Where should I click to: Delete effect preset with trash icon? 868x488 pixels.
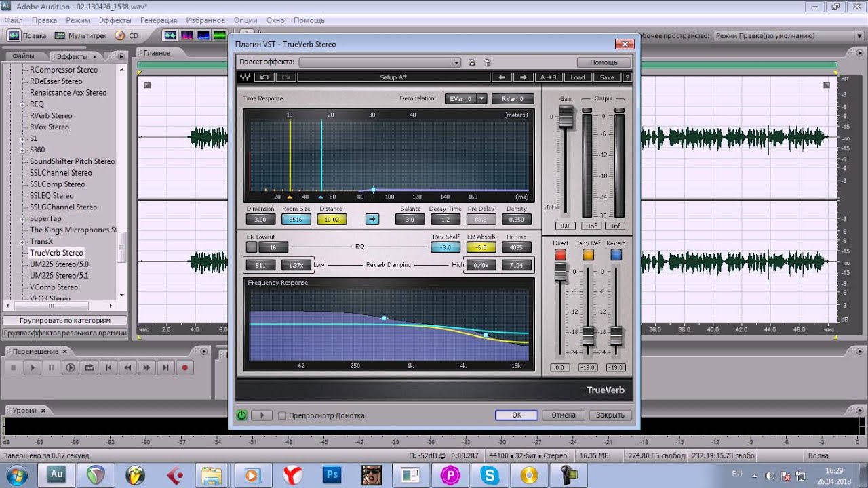coord(487,62)
